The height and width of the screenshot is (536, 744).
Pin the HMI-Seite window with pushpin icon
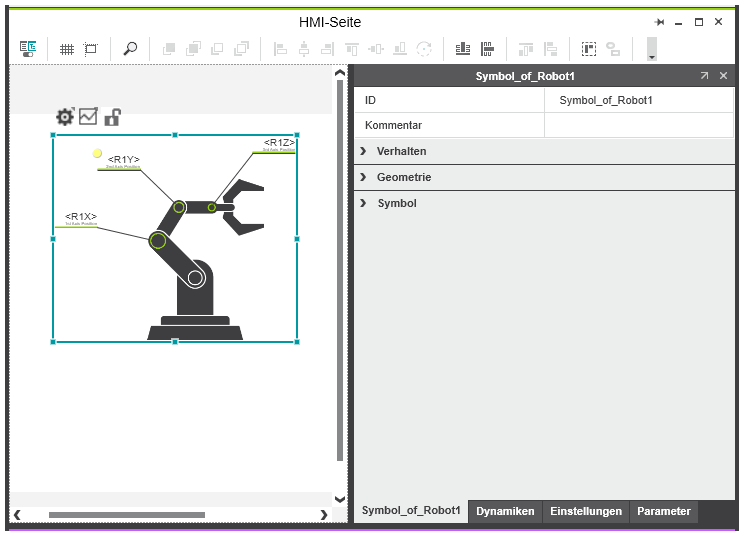point(659,22)
